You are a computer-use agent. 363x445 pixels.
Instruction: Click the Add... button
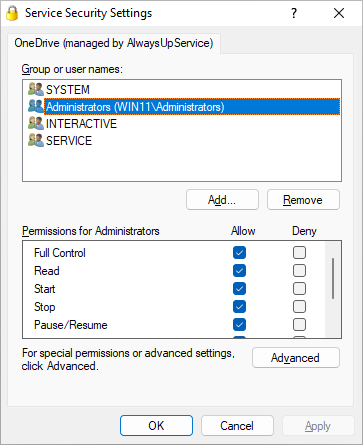(222, 200)
